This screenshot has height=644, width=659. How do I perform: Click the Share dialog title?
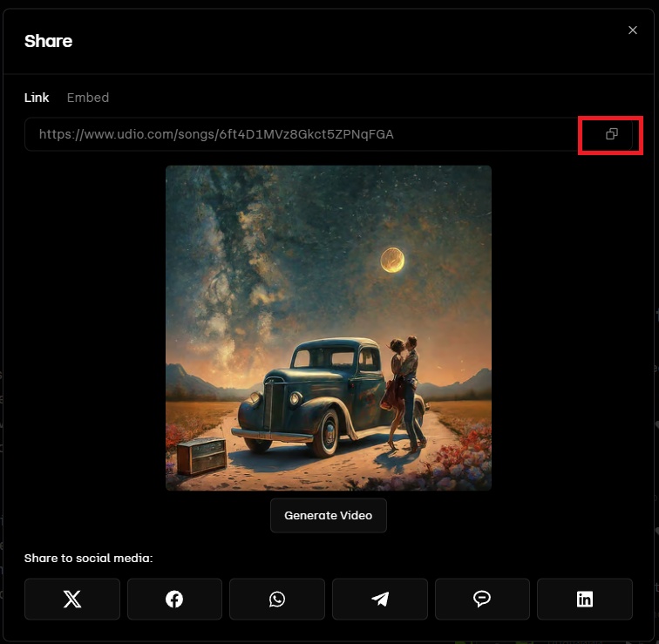tap(49, 41)
